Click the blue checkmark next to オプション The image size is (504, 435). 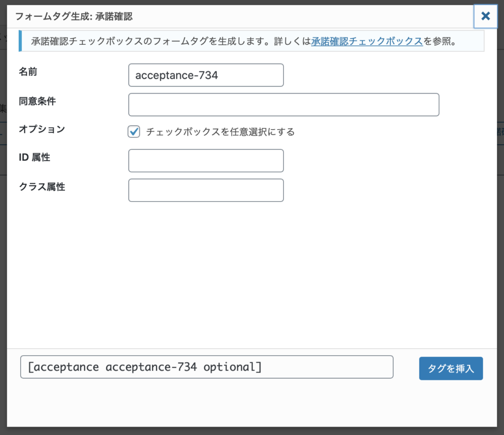pos(133,131)
